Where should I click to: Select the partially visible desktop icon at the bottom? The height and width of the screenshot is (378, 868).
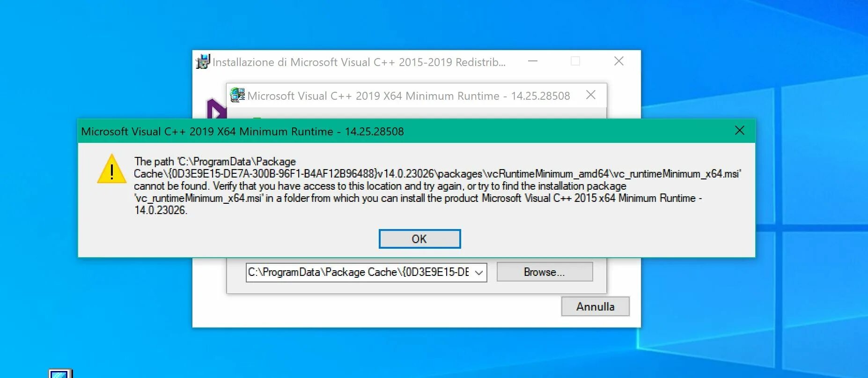point(61,373)
